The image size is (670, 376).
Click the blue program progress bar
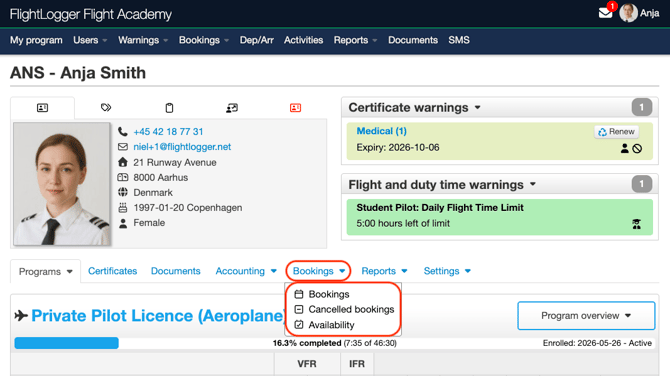(x=66, y=343)
